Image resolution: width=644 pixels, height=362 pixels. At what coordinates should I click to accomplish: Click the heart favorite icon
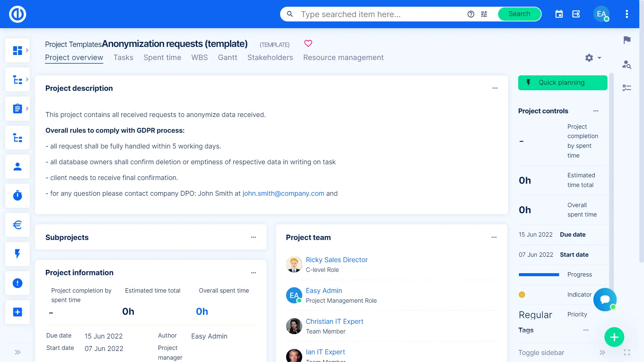pos(308,44)
